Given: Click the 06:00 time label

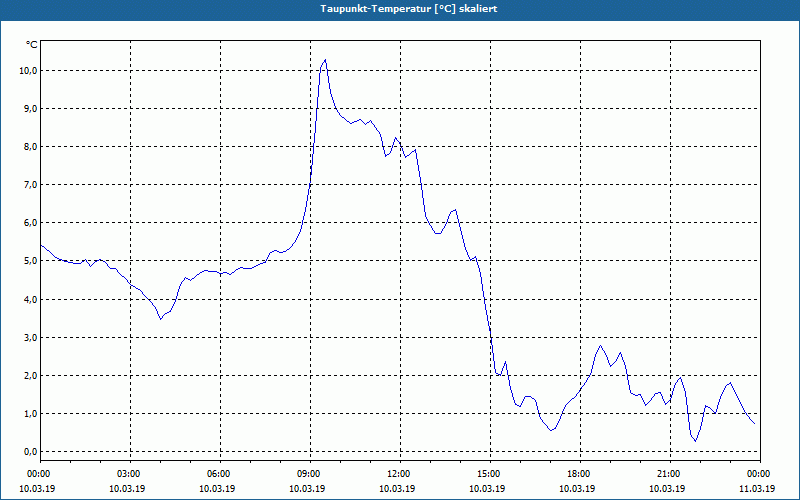Looking at the screenshot, I should [x=220, y=474].
